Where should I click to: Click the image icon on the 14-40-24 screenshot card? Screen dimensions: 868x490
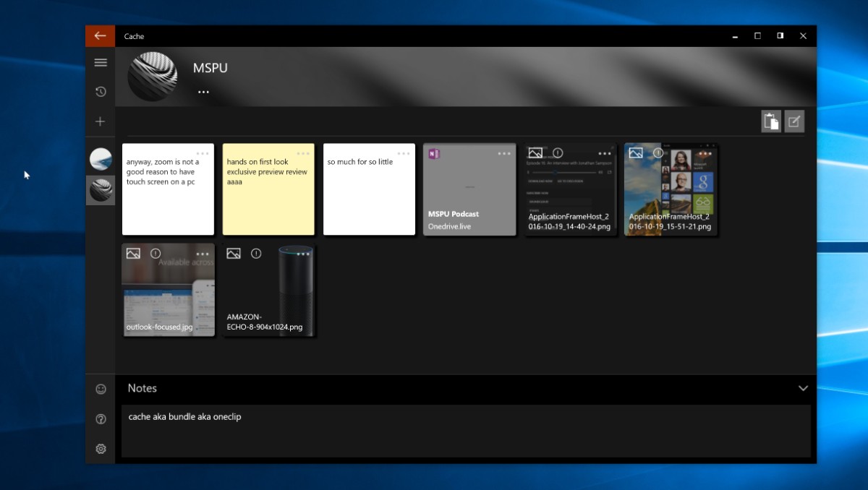(x=535, y=153)
